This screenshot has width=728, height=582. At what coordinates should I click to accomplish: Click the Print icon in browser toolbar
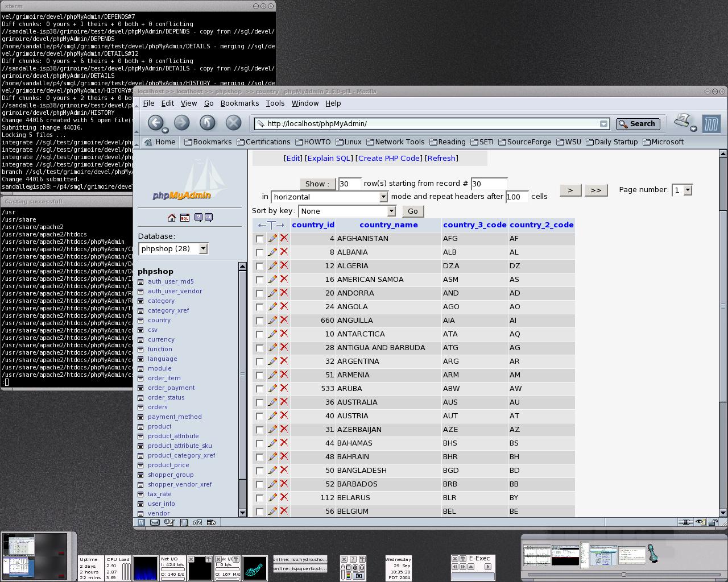point(682,121)
